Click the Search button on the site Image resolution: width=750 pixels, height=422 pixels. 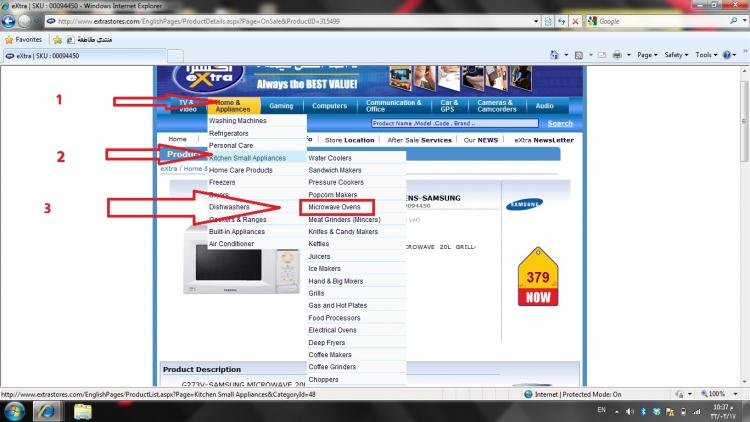tap(560, 123)
